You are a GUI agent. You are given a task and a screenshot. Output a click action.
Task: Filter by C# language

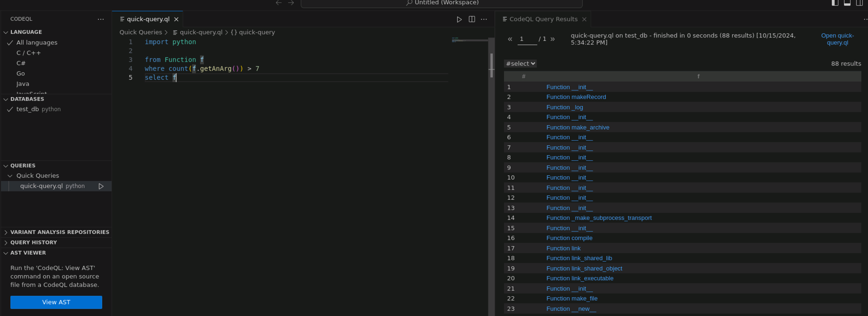(x=21, y=63)
